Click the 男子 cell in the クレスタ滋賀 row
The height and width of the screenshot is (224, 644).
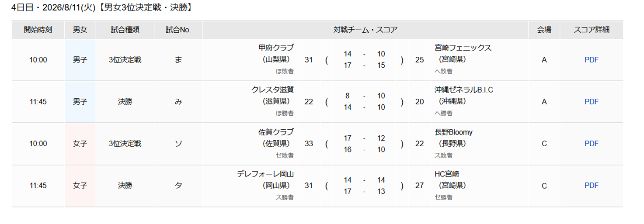(80, 102)
